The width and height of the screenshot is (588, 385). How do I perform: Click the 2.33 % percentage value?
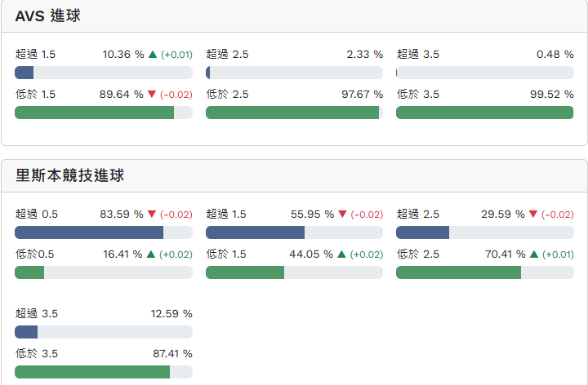364,55
